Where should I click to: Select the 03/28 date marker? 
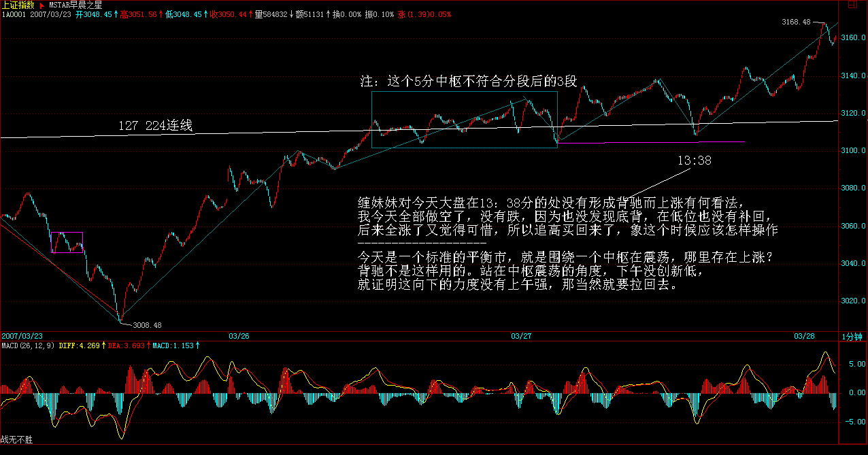pyautogui.click(x=805, y=336)
